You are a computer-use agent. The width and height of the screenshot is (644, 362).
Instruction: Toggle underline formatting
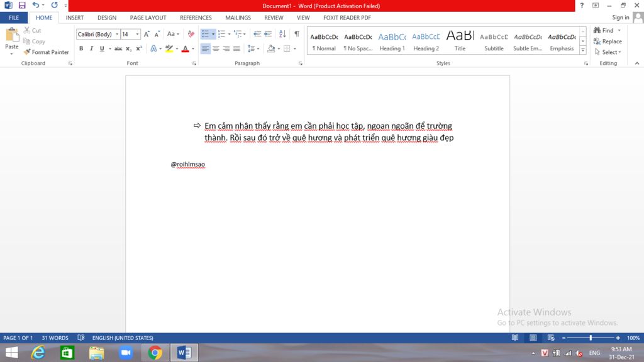[x=102, y=48]
